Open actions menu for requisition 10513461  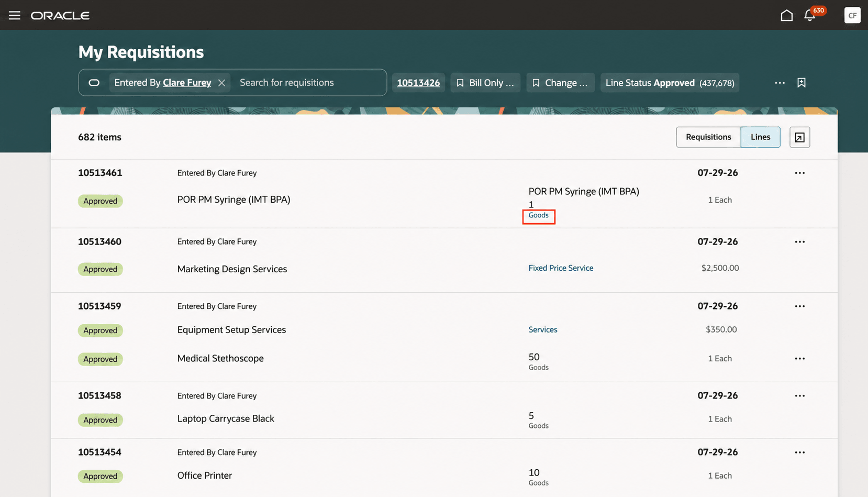click(x=799, y=173)
